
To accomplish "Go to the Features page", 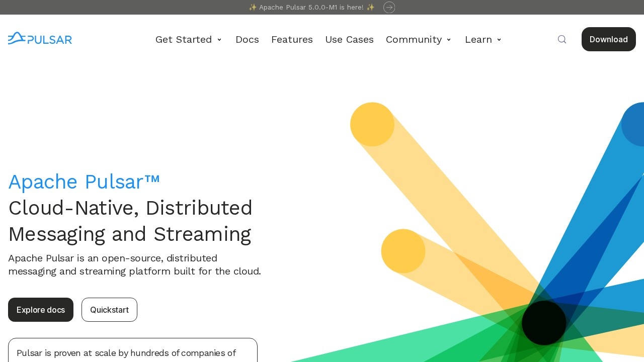I will pyautogui.click(x=292, y=39).
